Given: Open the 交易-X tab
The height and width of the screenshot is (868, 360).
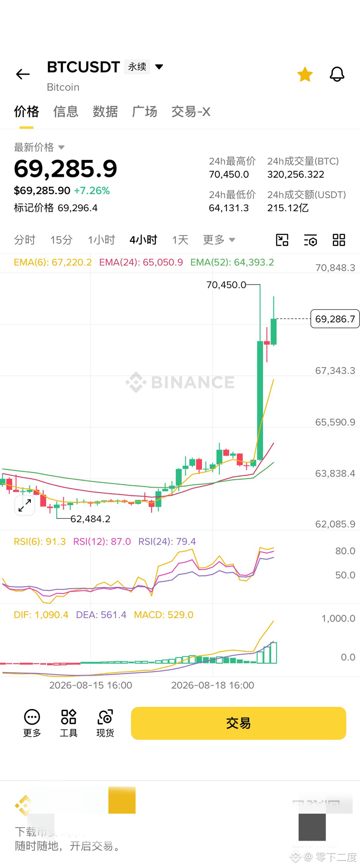Looking at the screenshot, I should 191,112.
